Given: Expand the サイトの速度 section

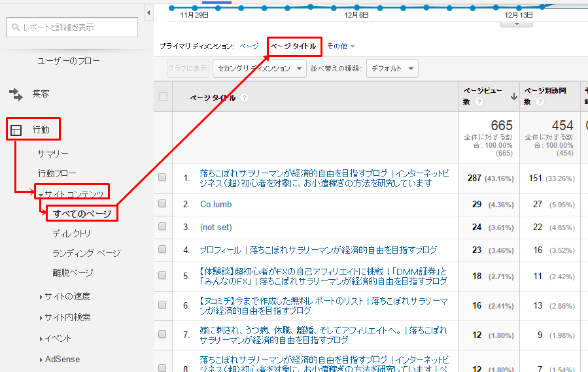Looking at the screenshot, I should click(41, 297).
